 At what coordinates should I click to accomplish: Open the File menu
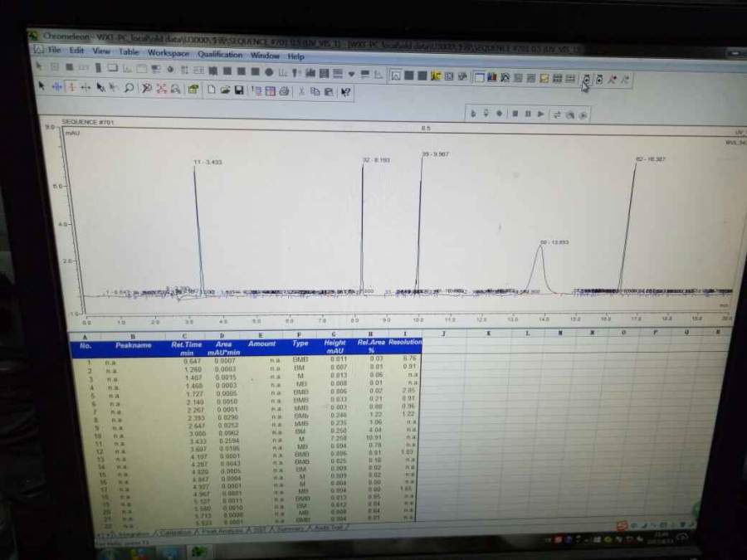click(x=54, y=50)
